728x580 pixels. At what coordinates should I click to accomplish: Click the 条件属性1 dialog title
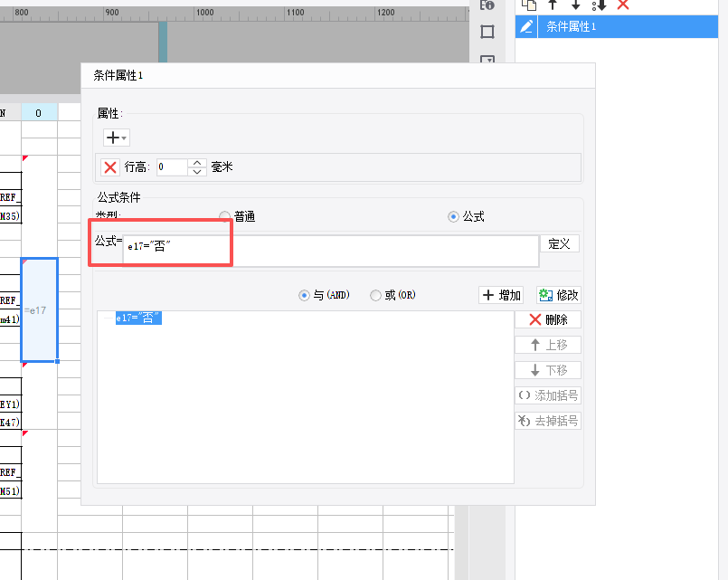[118, 76]
